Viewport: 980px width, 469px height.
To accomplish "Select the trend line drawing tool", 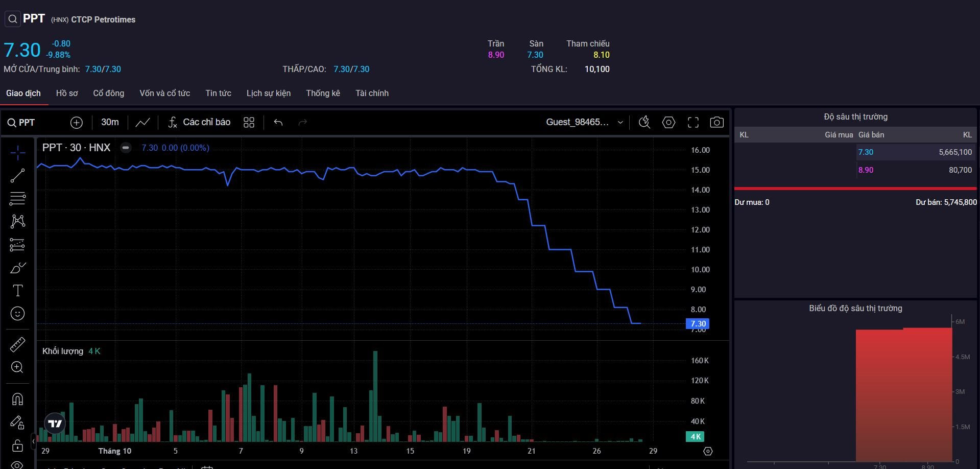I will click(x=17, y=176).
